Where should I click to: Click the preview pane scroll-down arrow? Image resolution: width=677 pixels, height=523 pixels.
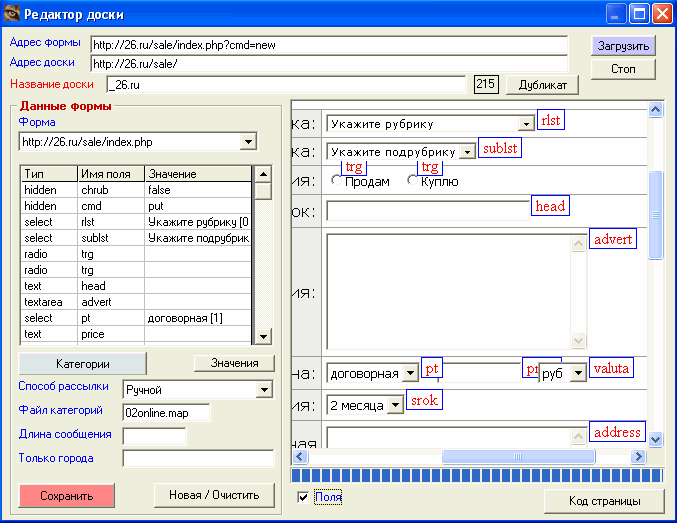(655, 440)
